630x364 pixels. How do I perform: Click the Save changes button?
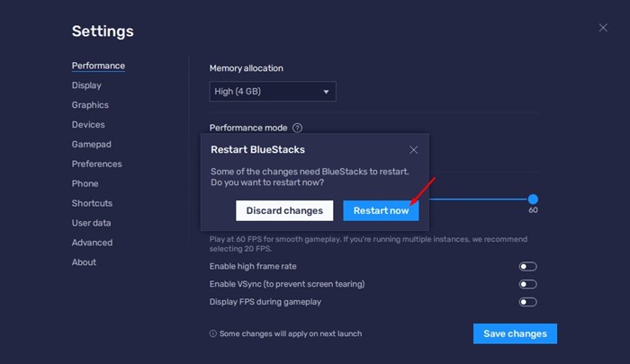pyautogui.click(x=515, y=333)
